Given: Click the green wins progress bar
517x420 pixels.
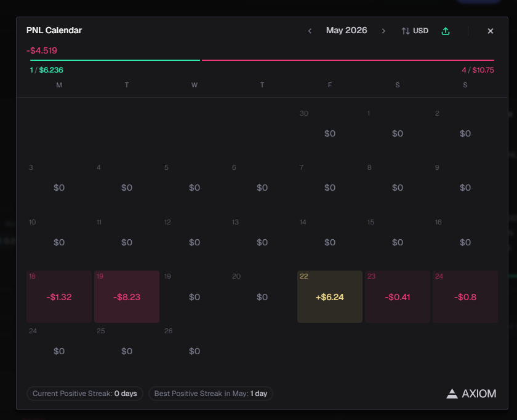Looking at the screenshot, I should pyautogui.click(x=114, y=60).
